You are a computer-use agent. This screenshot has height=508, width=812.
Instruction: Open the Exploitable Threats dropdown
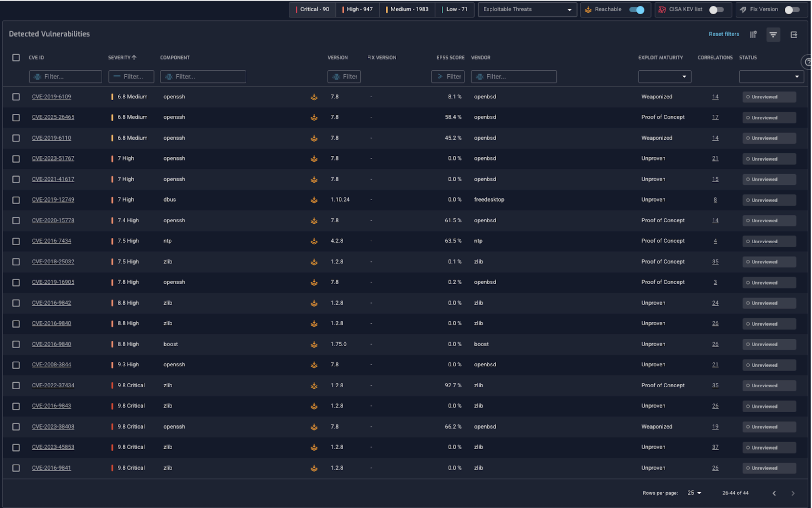(x=527, y=10)
